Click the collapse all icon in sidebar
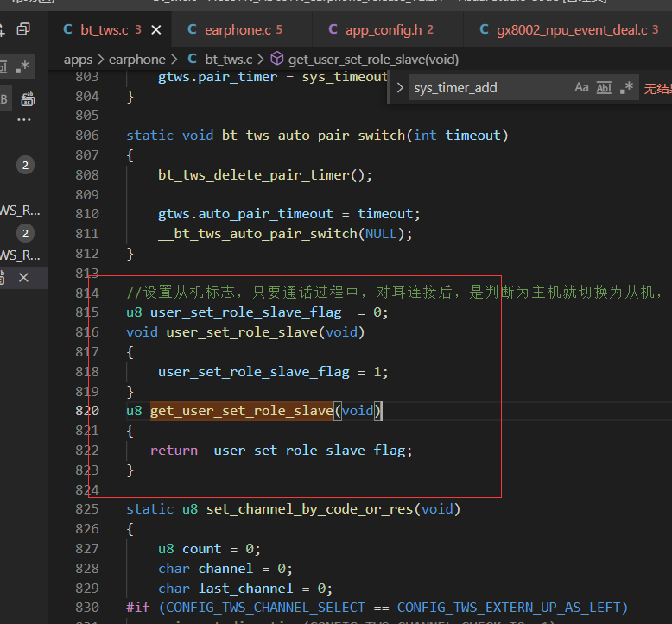 pos(23,29)
